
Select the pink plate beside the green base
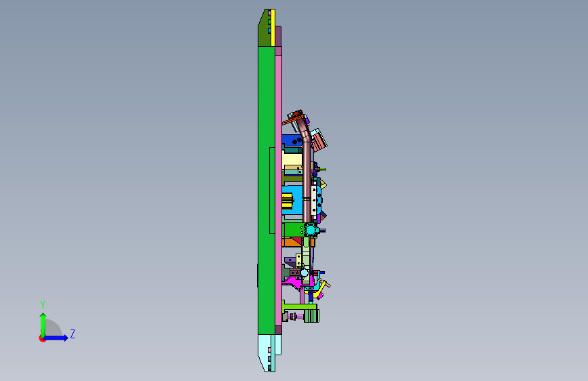(x=278, y=190)
